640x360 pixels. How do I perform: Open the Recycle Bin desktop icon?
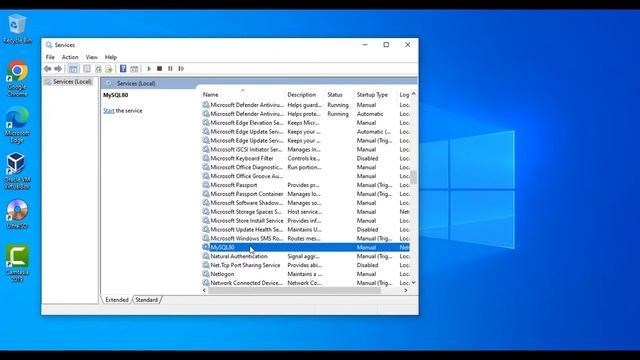point(17,29)
